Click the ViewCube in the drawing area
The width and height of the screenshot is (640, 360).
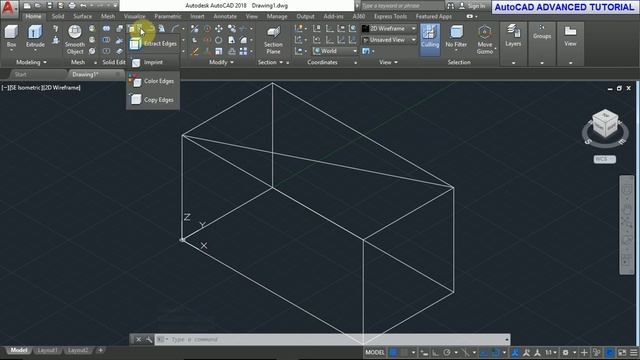[605, 123]
